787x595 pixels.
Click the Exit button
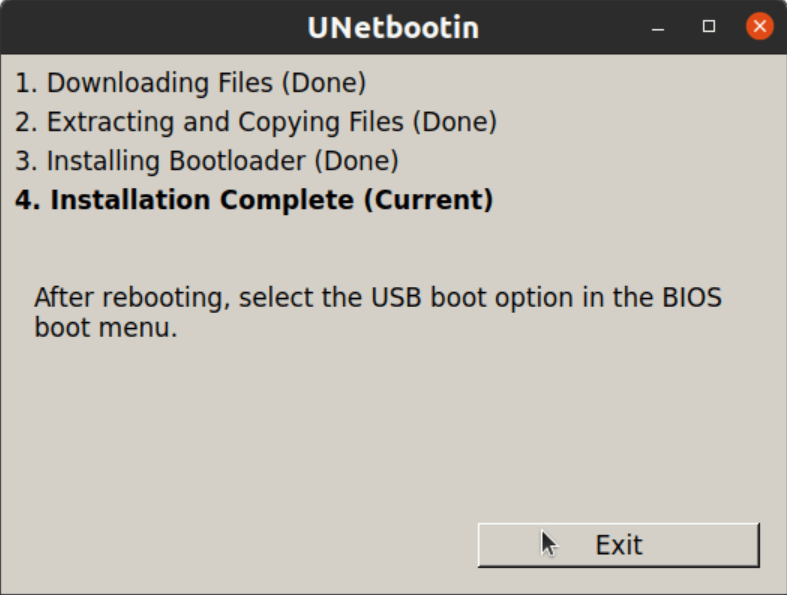click(618, 545)
